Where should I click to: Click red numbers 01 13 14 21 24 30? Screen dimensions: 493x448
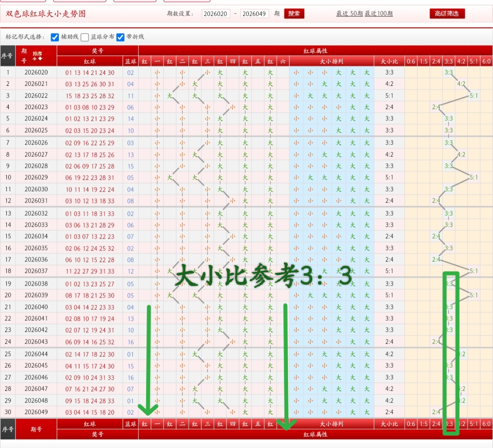(x=90, y=73)
